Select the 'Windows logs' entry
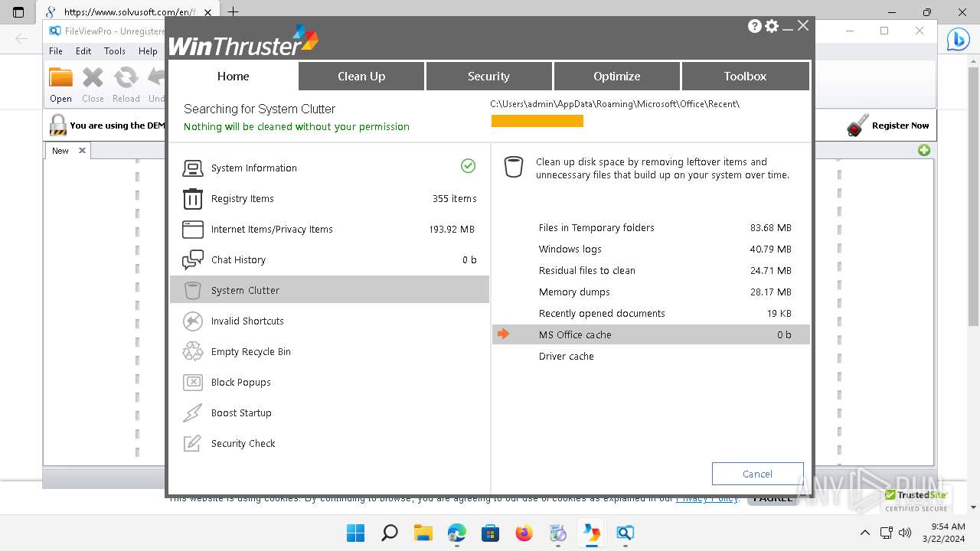The height and width of the screenshot is (551, 980). point(651,249)
